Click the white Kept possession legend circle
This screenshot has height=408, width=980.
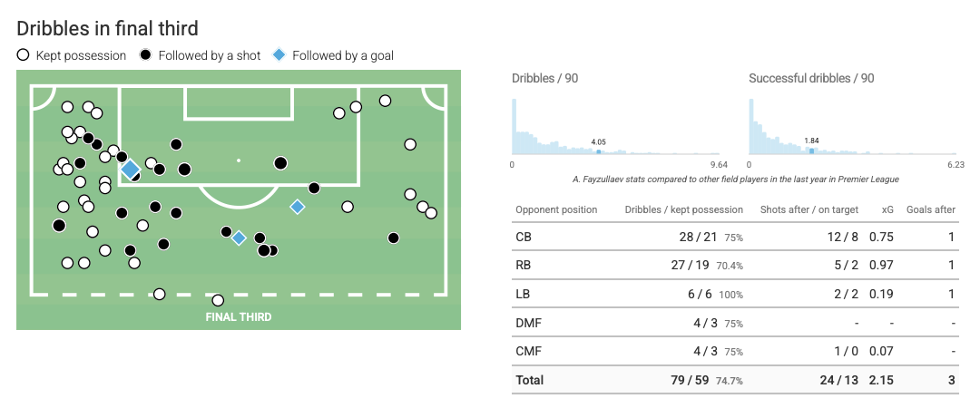click(x=23, y=55)
